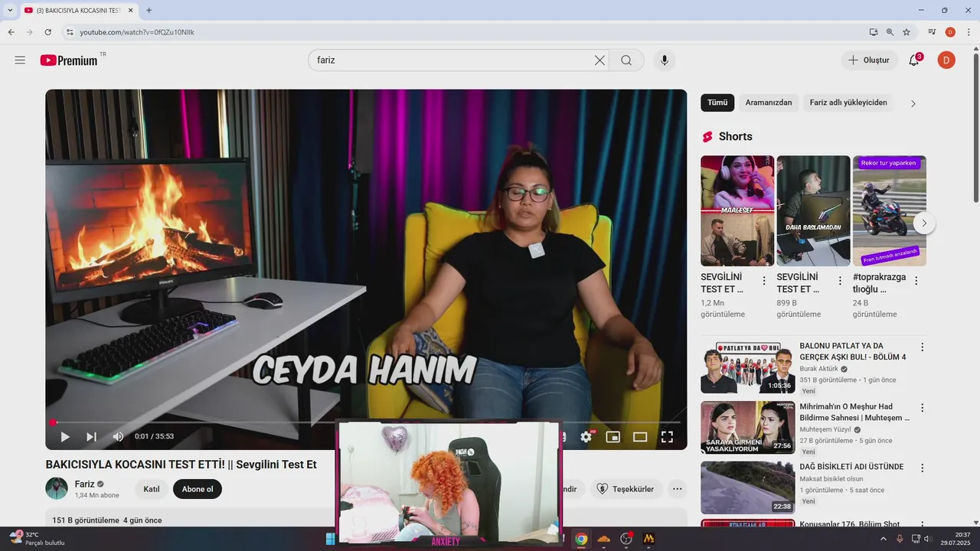Open weather widget showing 32°C
Viewport: 980px width, 551px height.
[x=37, y=538]
